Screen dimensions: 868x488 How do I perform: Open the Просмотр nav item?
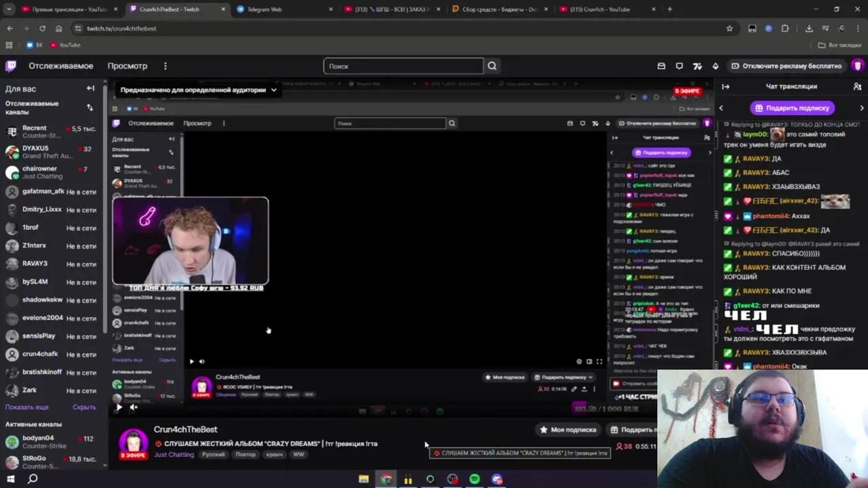point(127,66)
